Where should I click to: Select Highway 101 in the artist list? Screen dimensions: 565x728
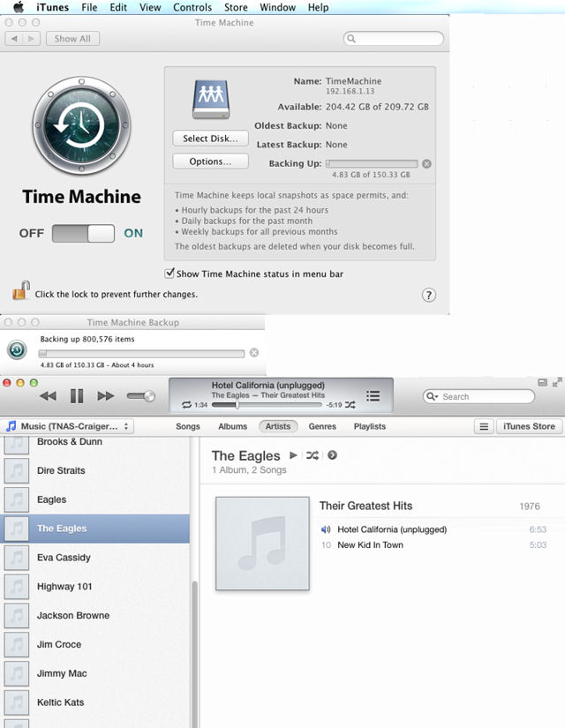point(94,587)
